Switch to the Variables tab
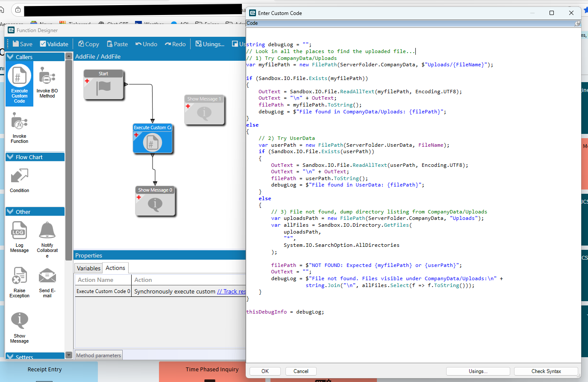Viewport: 588px width, 382px height. (x=88, y=268)
